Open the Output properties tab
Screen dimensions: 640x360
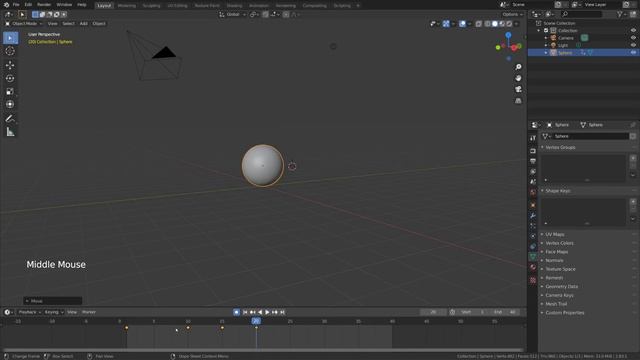[533, 161]
